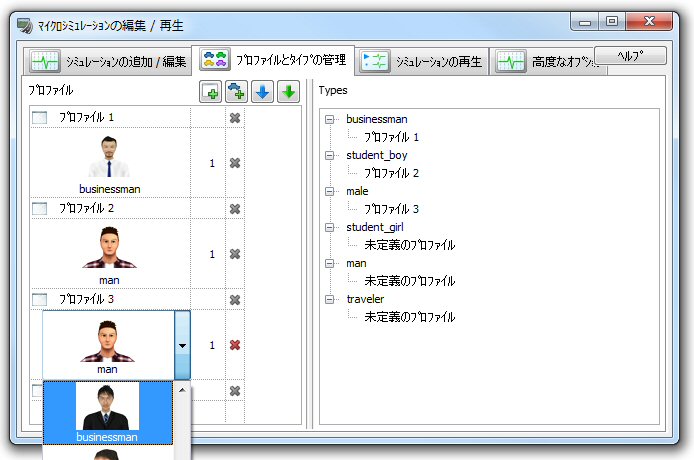Click the count value 1 in プロファイル 2

click(x=212, y=254)
